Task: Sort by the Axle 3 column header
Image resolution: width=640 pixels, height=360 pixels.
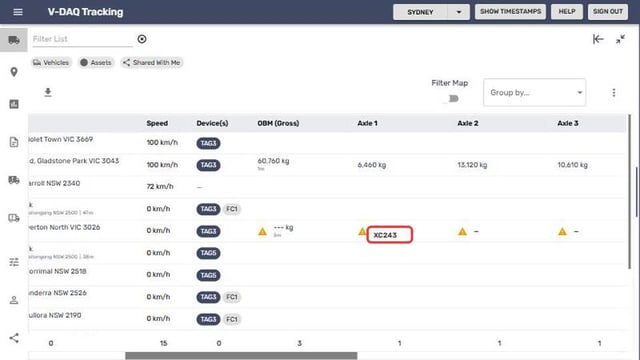Action: [x=568, y=123]
